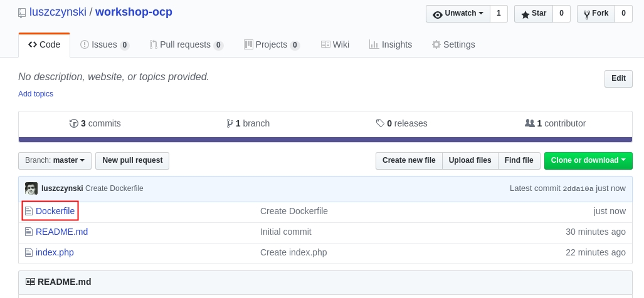
Task: Click the New pull request button
Action: click(x=132, y=160)
